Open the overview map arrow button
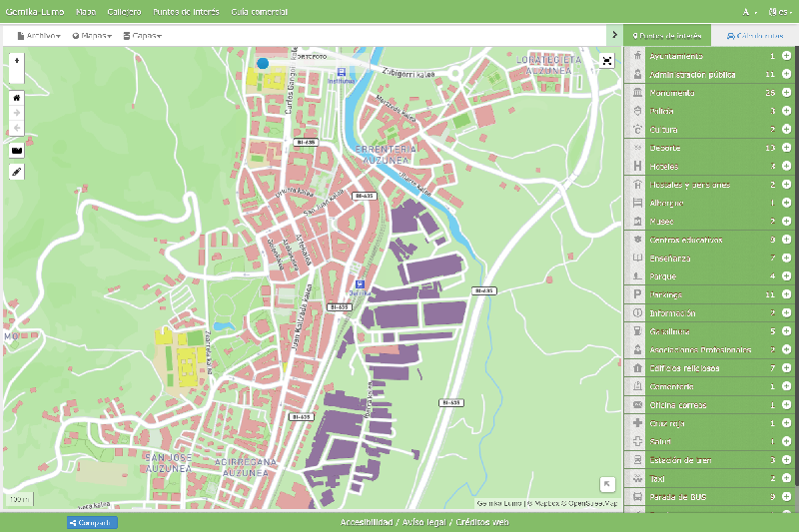This screenshot has height=532, width=799. coord(607,484)
